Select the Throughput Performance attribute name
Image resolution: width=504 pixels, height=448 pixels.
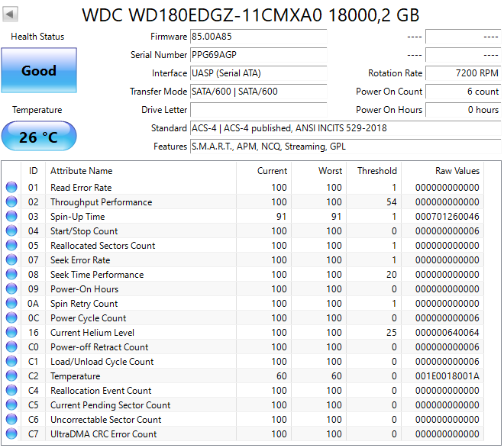click(102, 202)
